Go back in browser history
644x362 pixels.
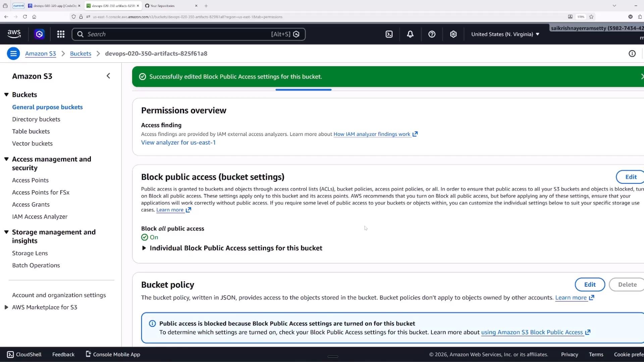click(6, 17)
